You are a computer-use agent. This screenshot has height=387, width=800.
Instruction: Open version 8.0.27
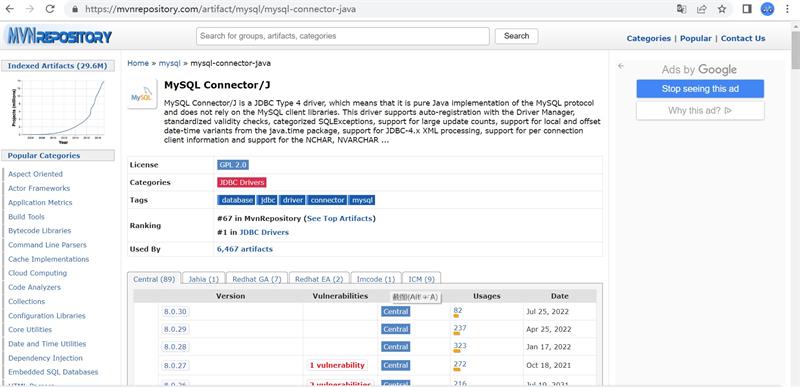(175, 365)
